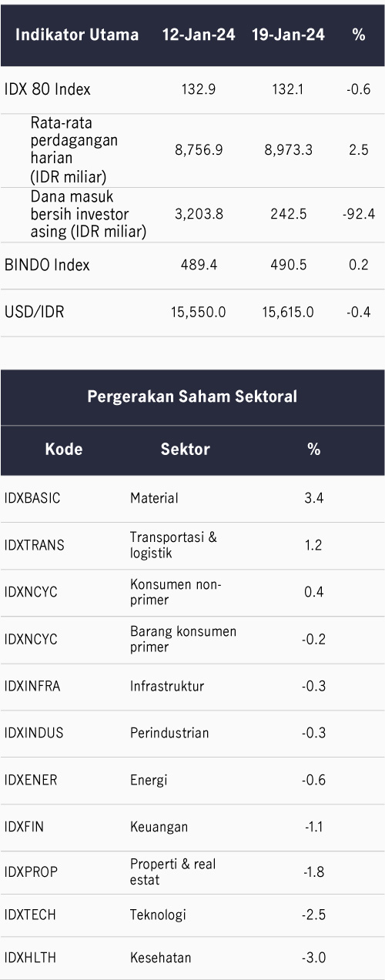Select the BINDO Index row label
Image resolution: width=385 pixels, height=980 pixels.
[x=47, y=265]
